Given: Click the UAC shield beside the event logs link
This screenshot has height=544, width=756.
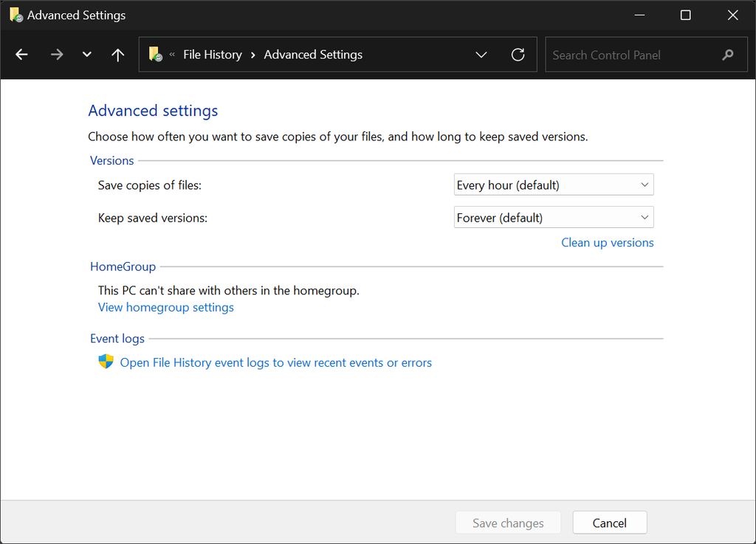Looking at the screenshot, I should point(106,362).
